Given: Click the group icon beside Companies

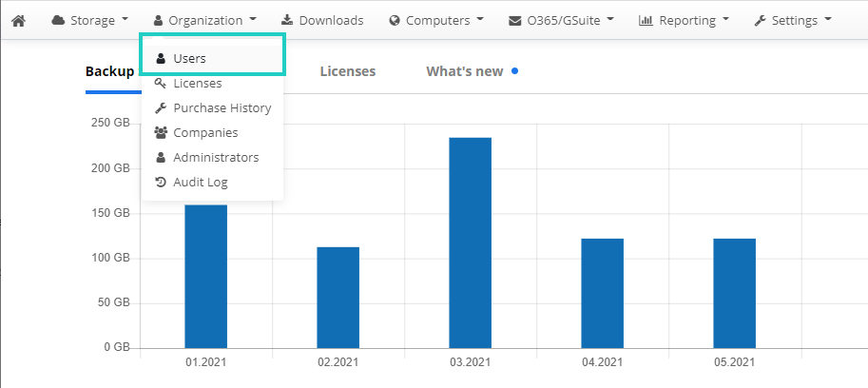Looking at the screenshot, I should click(x=161, y=133).
